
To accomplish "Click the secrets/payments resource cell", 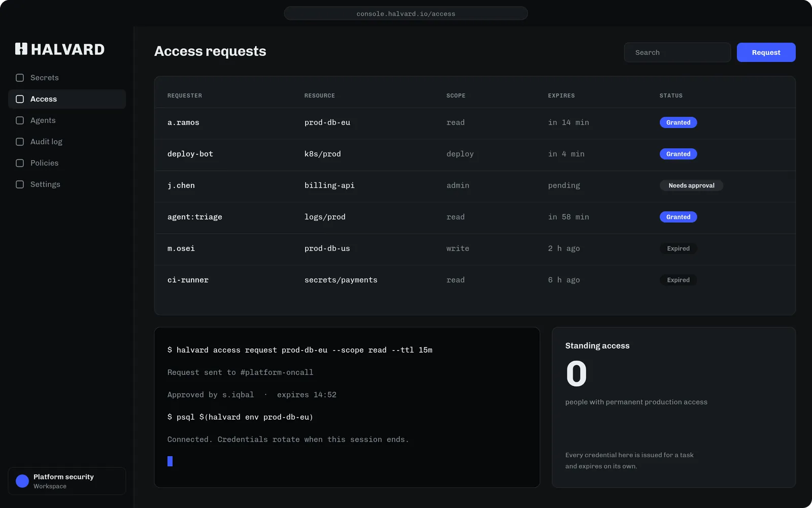I will pyautogui.click(x=341, y=280).
